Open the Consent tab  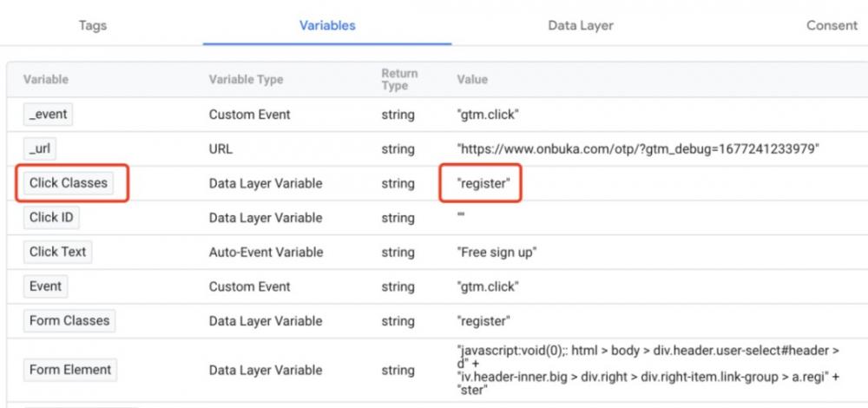832,25
